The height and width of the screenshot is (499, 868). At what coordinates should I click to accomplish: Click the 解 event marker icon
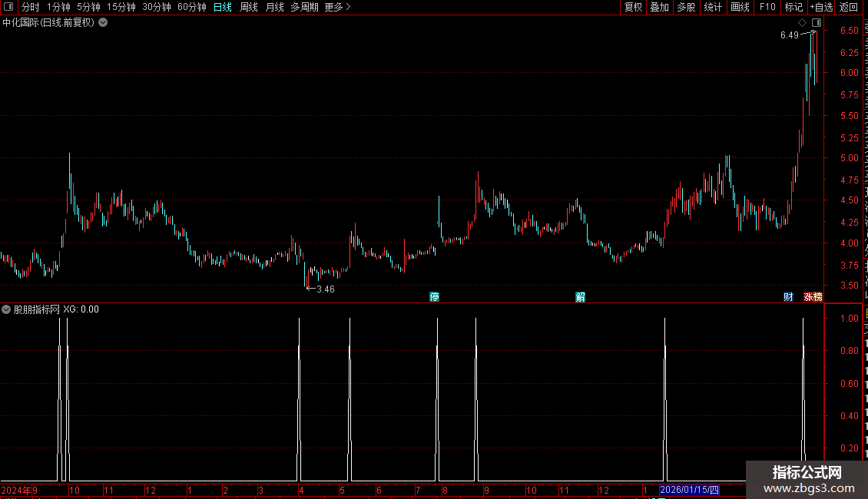[x=580, y=297]
